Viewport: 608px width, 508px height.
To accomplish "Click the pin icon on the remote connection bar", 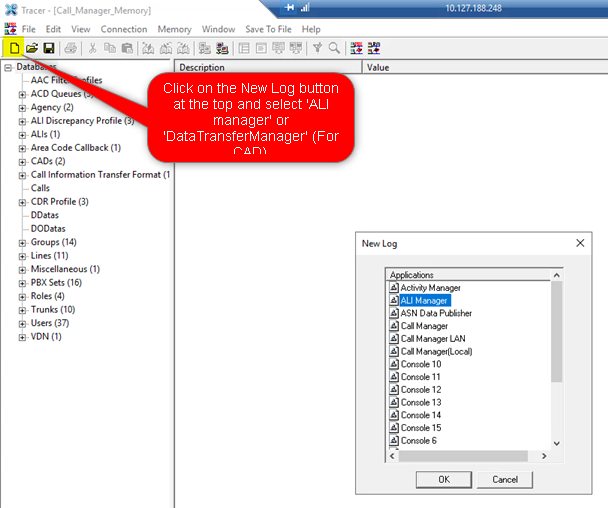I will (289, 7).
